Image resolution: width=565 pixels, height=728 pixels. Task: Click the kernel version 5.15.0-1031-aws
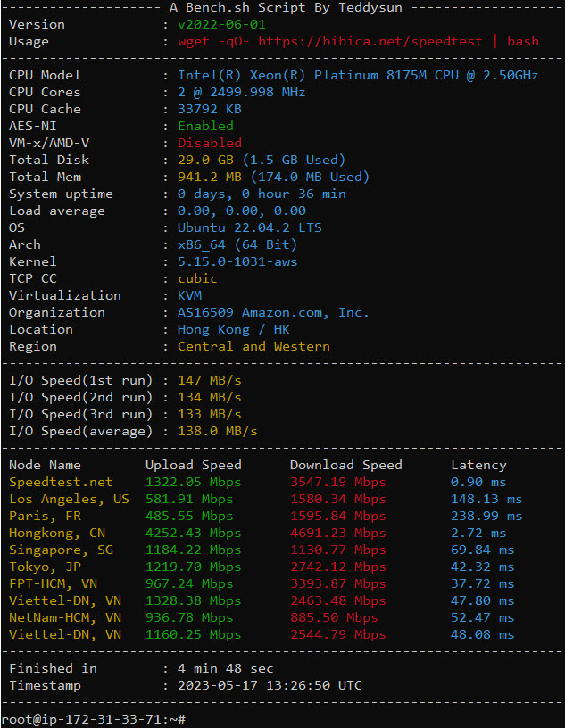pyautogui.click(x=237, y=261)
